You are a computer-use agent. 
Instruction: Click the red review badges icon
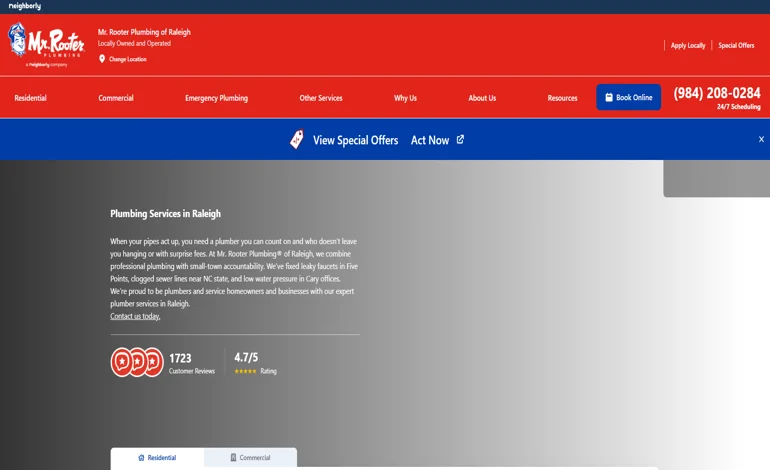coord(137,362)
